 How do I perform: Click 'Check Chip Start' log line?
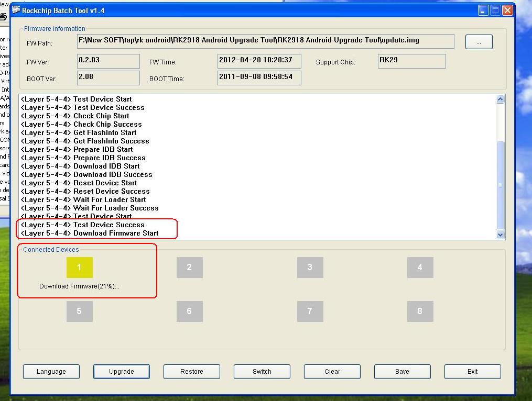coord(75,116)
